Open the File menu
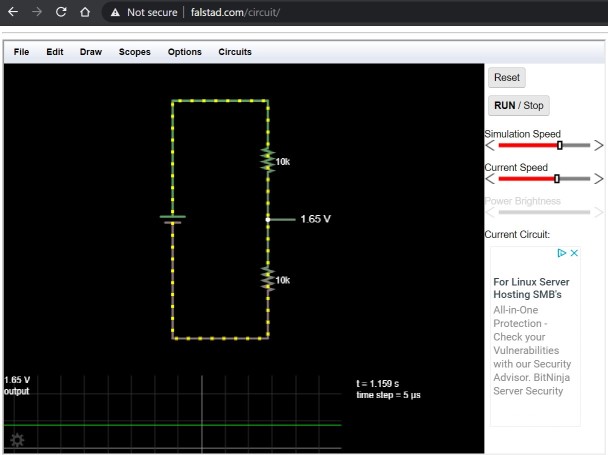 point(21,52)
